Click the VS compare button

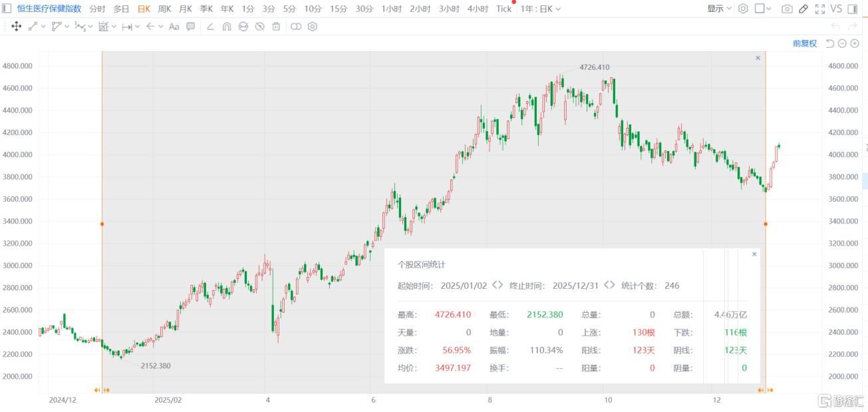[x=836, y=9]
